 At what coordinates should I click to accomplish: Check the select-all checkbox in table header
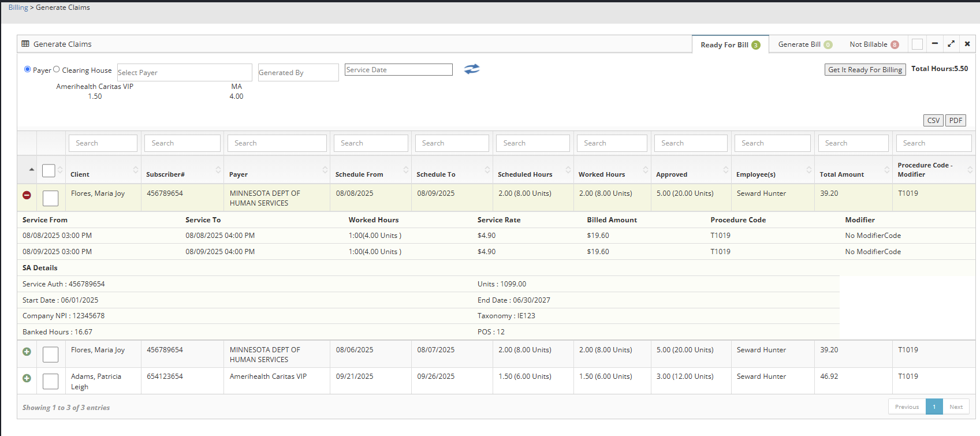point(49,170)
